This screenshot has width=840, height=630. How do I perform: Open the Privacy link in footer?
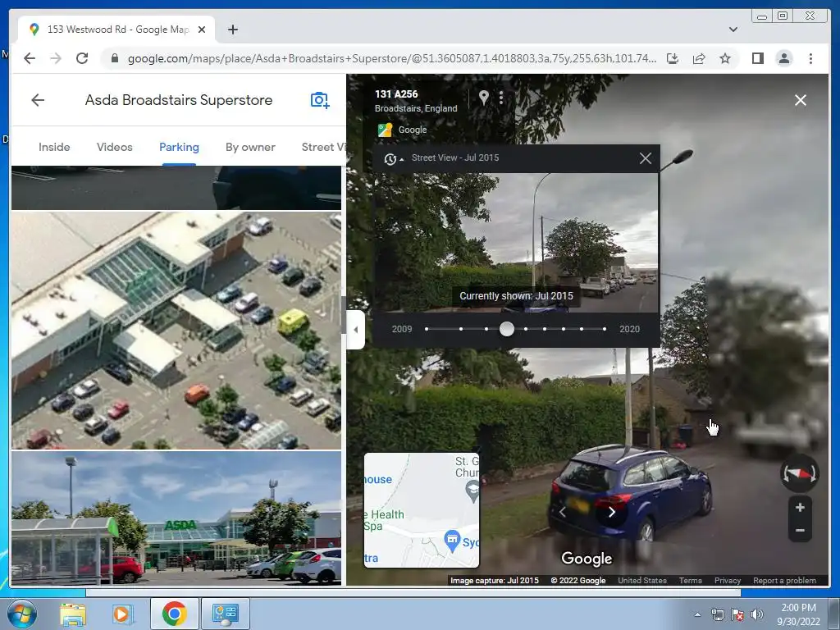click(728, 580)
